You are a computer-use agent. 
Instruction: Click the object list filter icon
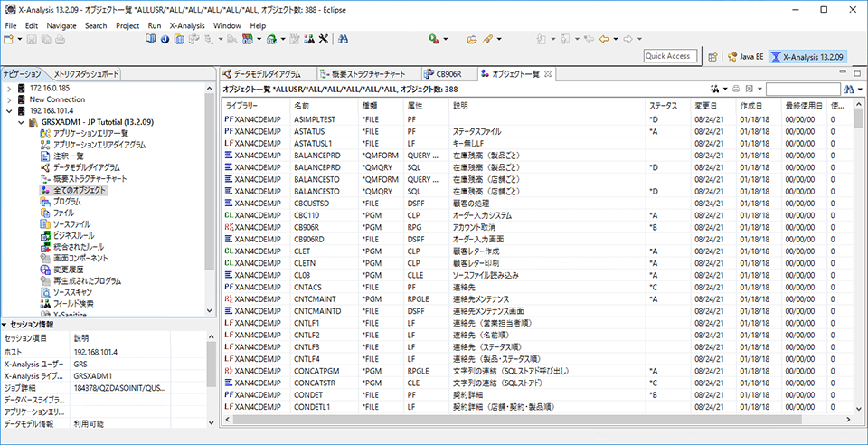click(x=714, y=89)
